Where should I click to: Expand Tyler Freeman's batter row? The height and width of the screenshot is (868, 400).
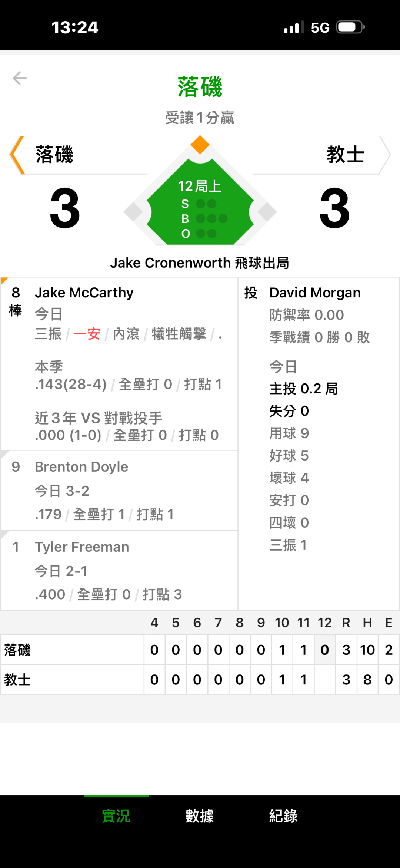pos(119,570)
